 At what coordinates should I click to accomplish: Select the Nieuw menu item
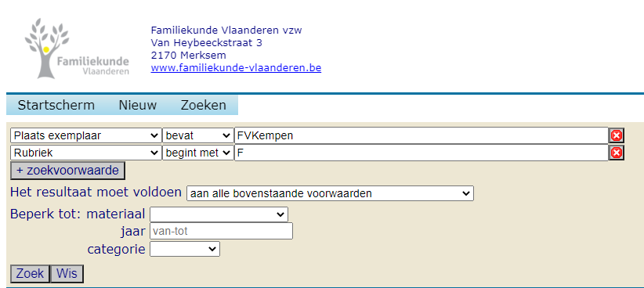138,106
